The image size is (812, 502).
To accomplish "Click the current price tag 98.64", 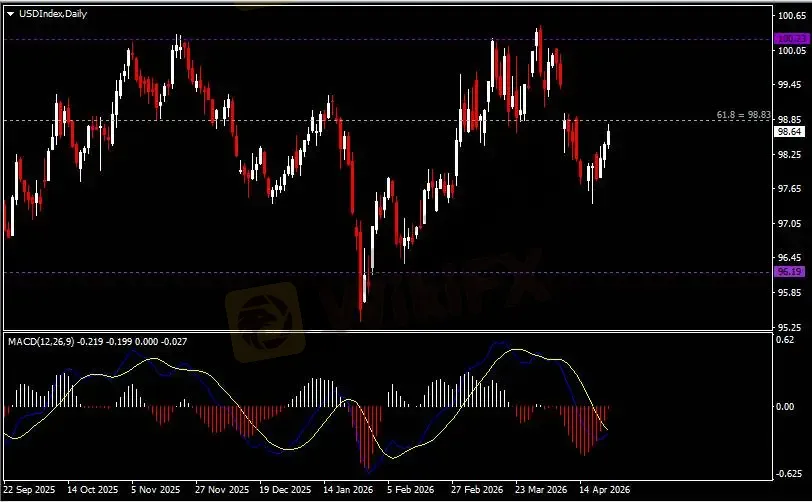I will [x=790, y=132].
